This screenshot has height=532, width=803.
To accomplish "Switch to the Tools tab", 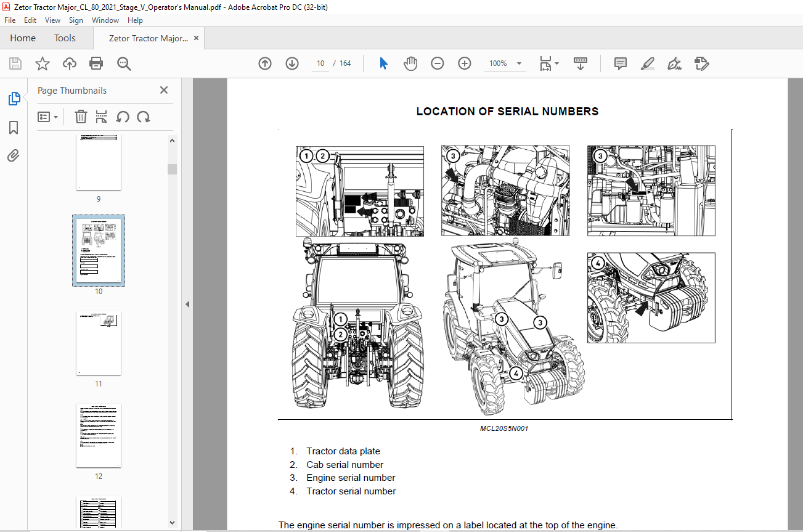I will tap(65, 38).
